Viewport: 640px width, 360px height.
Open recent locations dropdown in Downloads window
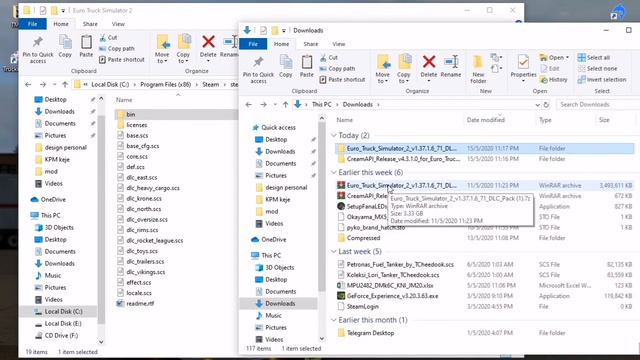point(275,105)
